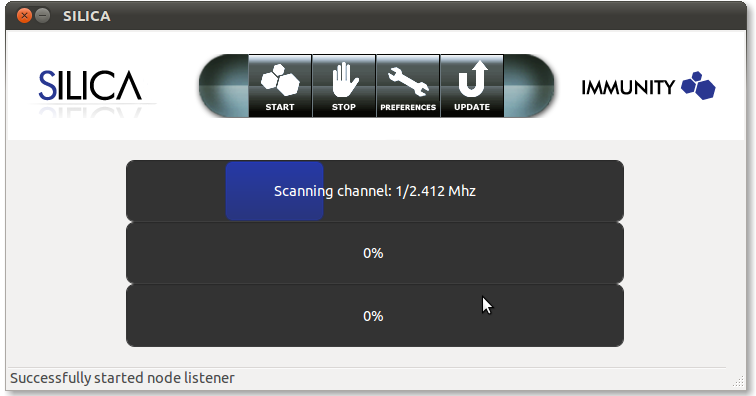The height and width of the screenshot is (396, 756).
Task: Click the blue scanning progress indicator block
Action: [x=274, y=191]
